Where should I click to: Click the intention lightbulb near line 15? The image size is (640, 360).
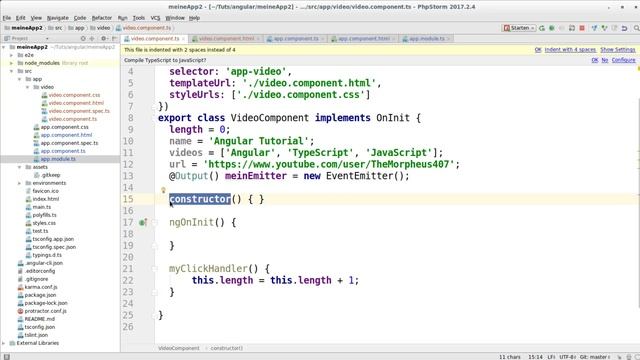(163, 190)
